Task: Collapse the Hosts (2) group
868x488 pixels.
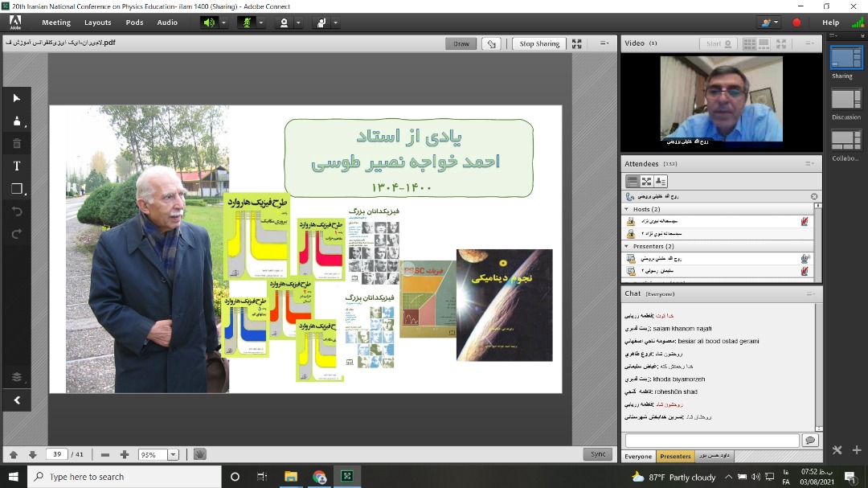Action: [x=628, y=209]
